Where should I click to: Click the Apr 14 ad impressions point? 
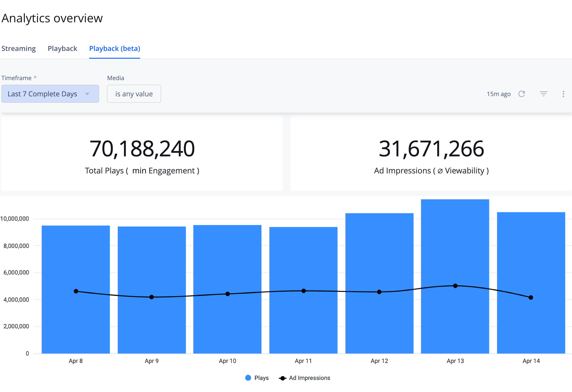[x=531, y=297]
